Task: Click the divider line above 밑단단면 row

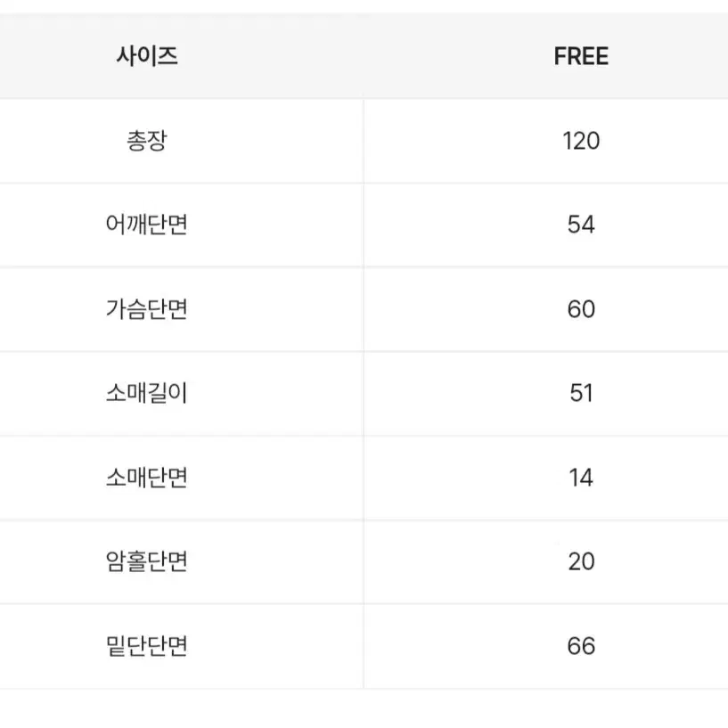Action: pyautogui.click(x=364, y=603)
